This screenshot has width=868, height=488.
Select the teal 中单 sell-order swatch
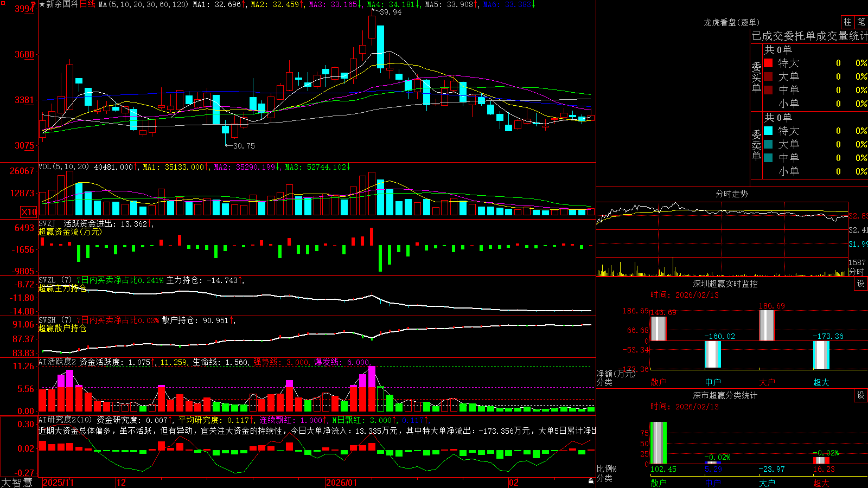tap(768, 158)
